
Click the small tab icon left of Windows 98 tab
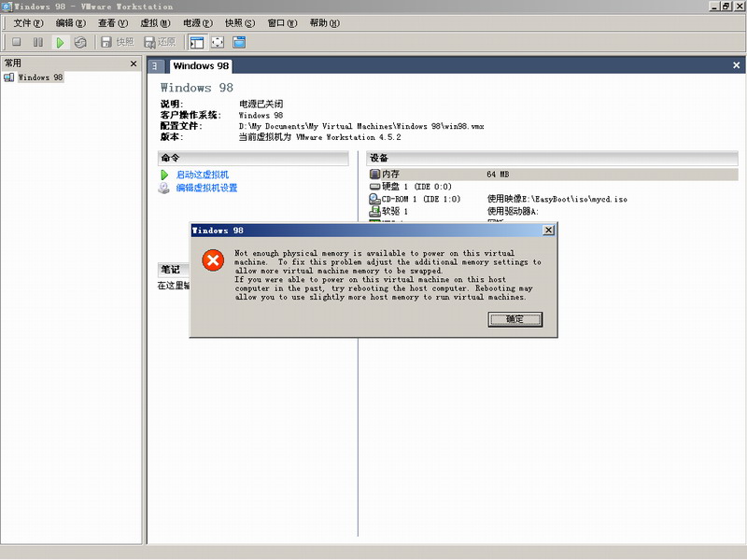pos(155,66)
